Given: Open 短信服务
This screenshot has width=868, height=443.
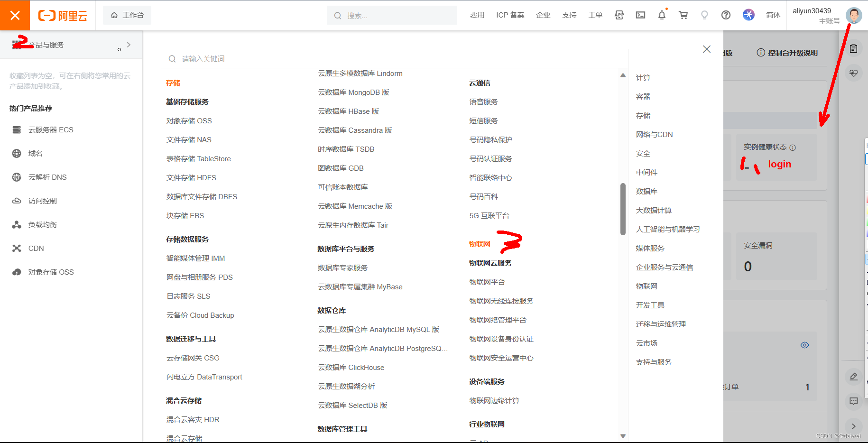Looking at the screenshot, I should (483, 121).
